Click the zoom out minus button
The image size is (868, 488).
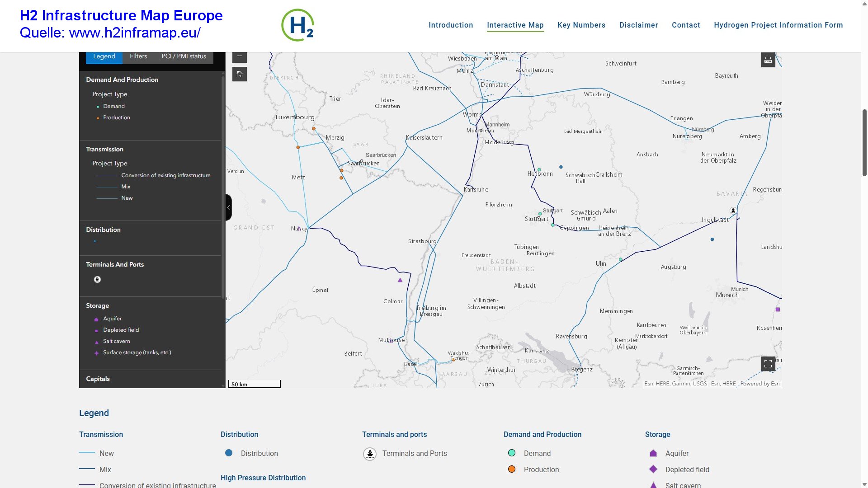coord(240,56)
